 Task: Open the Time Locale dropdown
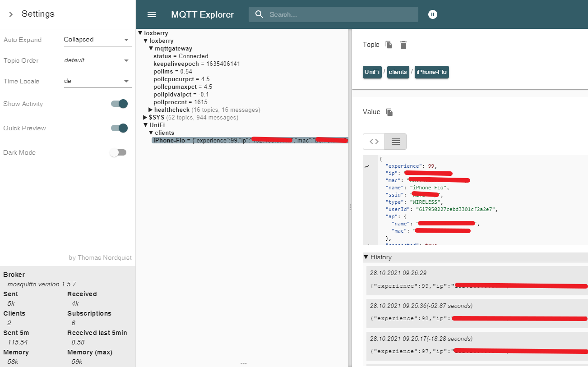tap(97, 81)
